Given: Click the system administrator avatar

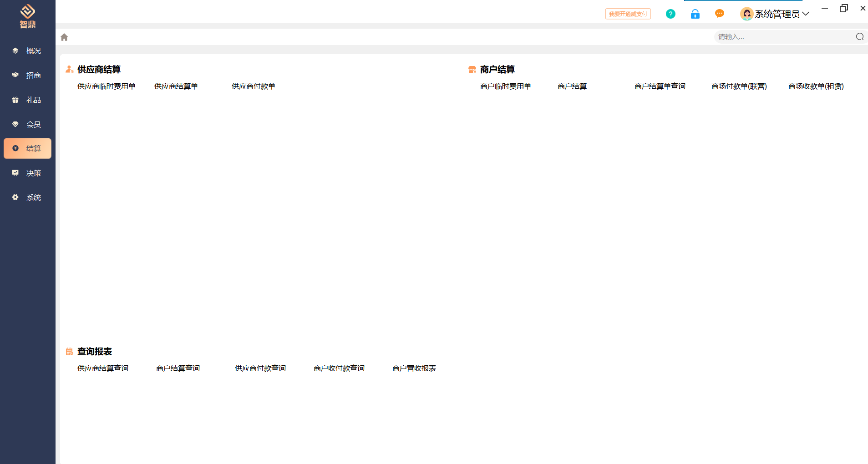Looking at the screenshot, I should pyautogui.click(x=746, y=14).
